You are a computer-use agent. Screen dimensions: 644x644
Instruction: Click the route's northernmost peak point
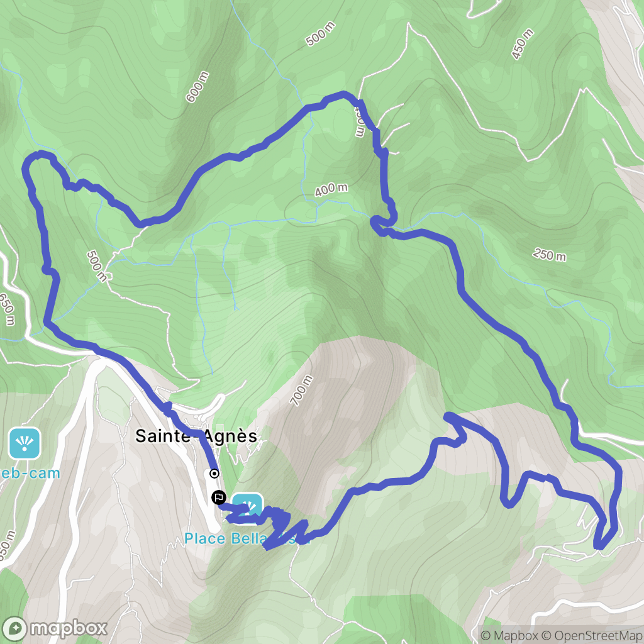pyautogui.click(x=343, y=94)
